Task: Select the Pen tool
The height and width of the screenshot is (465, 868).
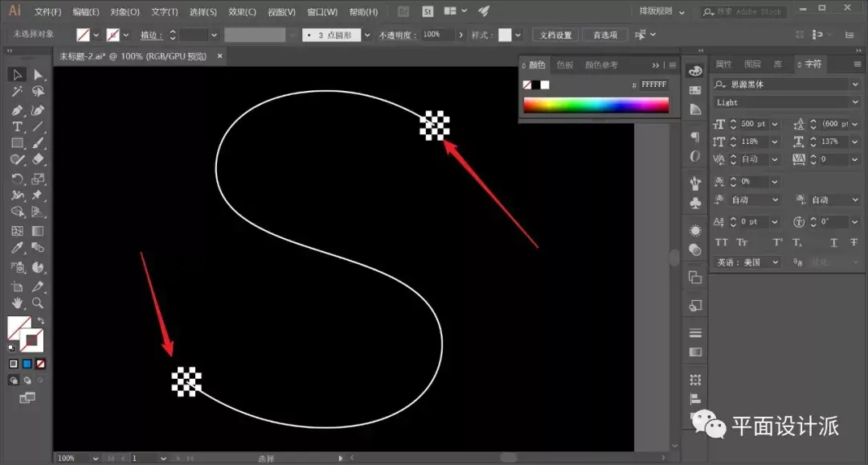Action: click(17, 110)
